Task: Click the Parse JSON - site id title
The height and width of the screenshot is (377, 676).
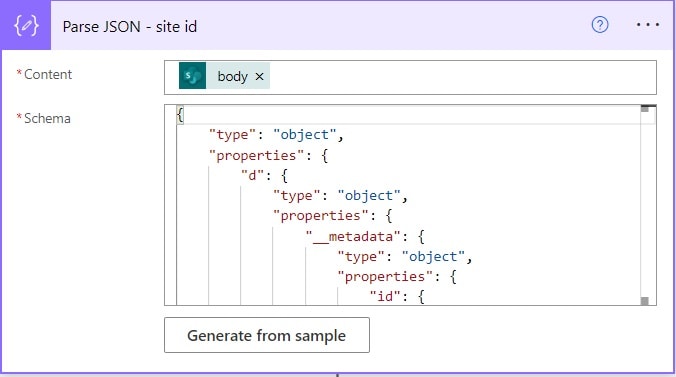Action: [130, 27]
